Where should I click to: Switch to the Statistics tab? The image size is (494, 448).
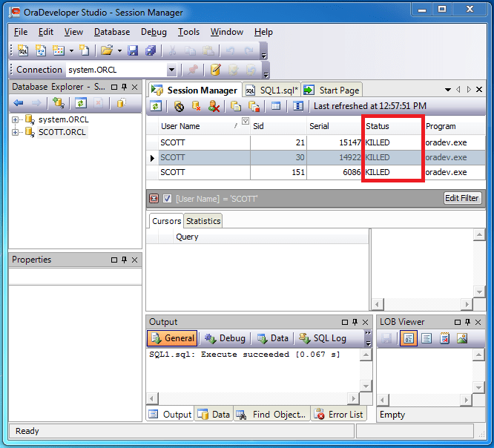[x=203, y=221]
